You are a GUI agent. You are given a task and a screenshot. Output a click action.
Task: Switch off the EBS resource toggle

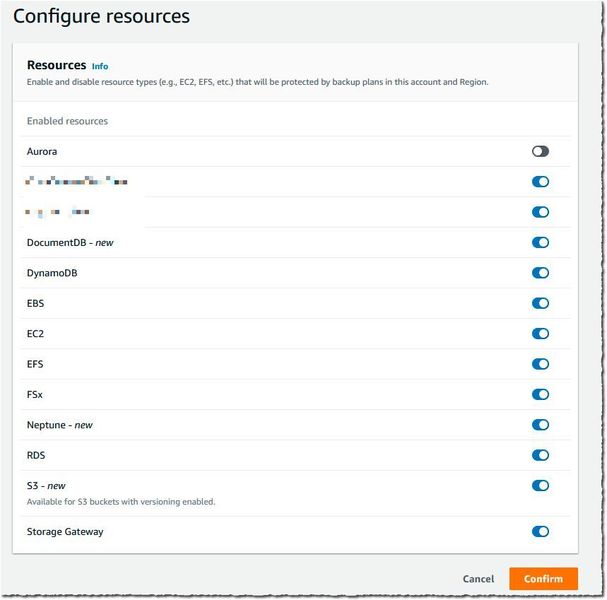click(x=540, y=303)
